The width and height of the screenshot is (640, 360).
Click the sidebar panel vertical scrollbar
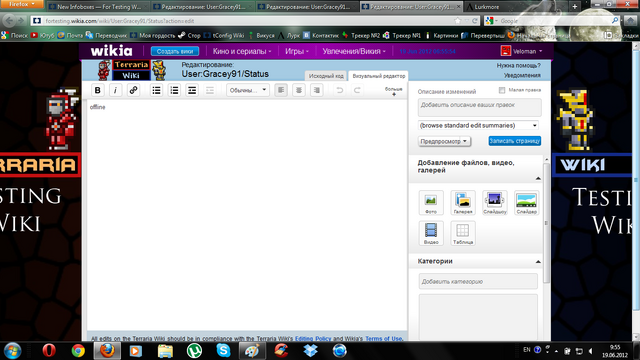(546, 222)
